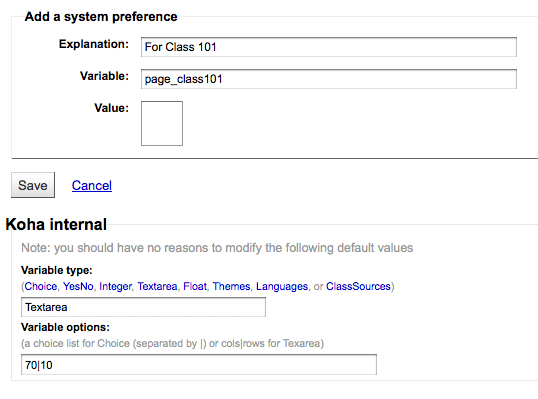Focus the Variable field containing page_class101
Screen dimensions: 538x399
pyautogui.click(x=329, y=79)
